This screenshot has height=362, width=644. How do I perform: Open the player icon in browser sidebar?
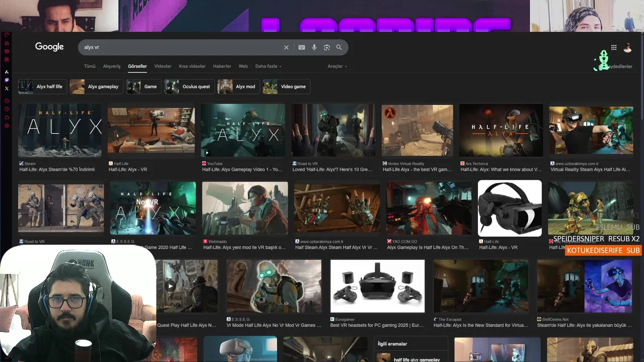click(7, 101)
